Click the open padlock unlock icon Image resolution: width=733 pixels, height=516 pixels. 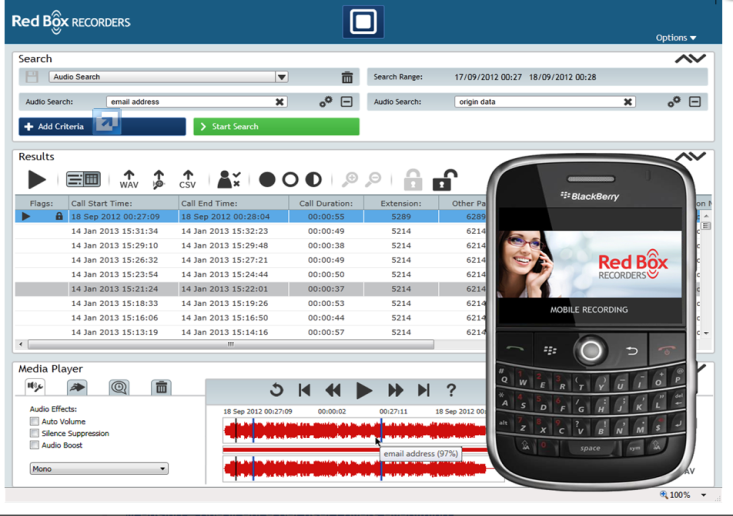pos(444,180)
